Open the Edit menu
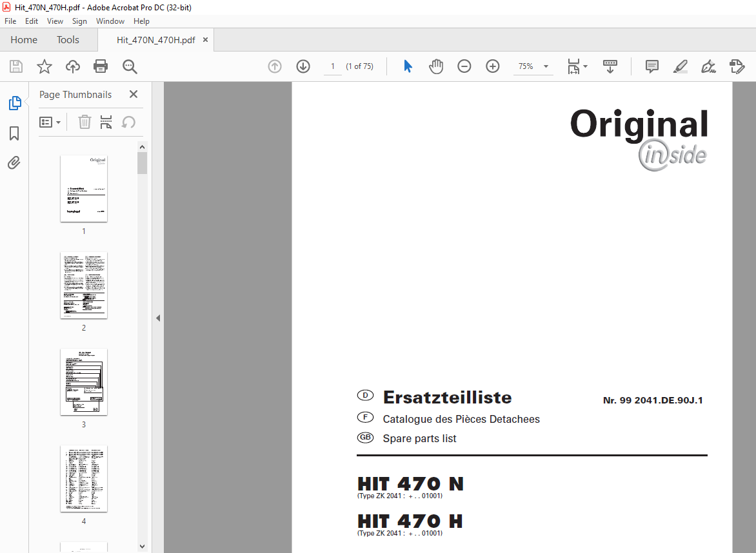The image size is (756, 553). coord(32,21)
